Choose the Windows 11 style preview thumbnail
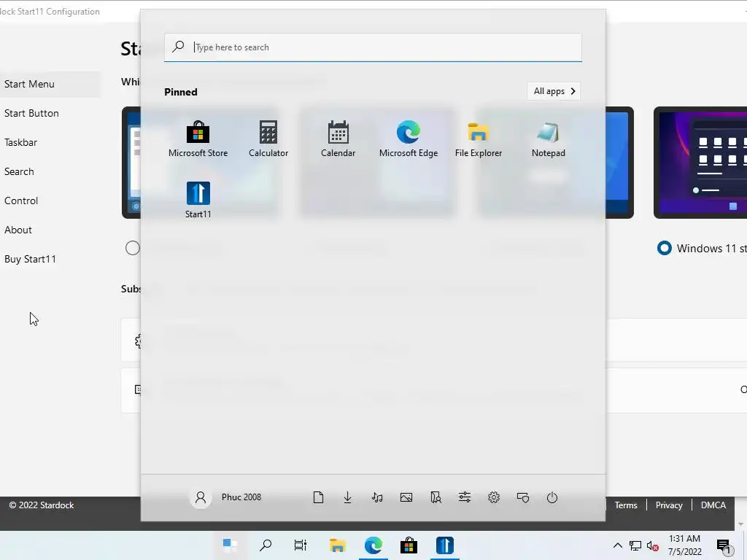Image resolution: width=747 pixels, height=560 pixels. (700, 163)
